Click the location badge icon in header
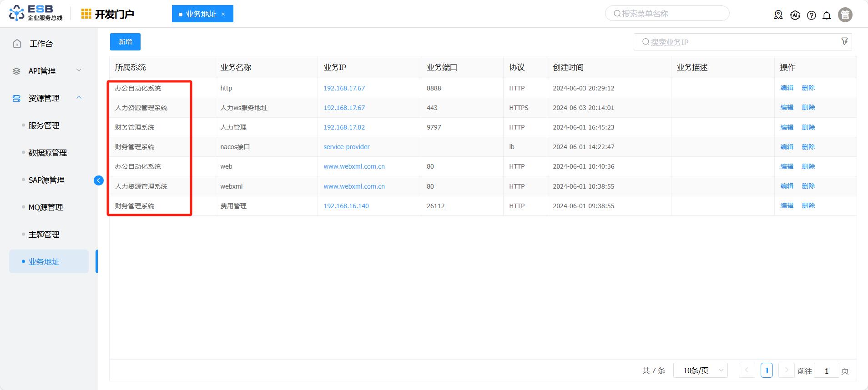The image size is (868, 390). pyautogui.click(x=778, y=15)
